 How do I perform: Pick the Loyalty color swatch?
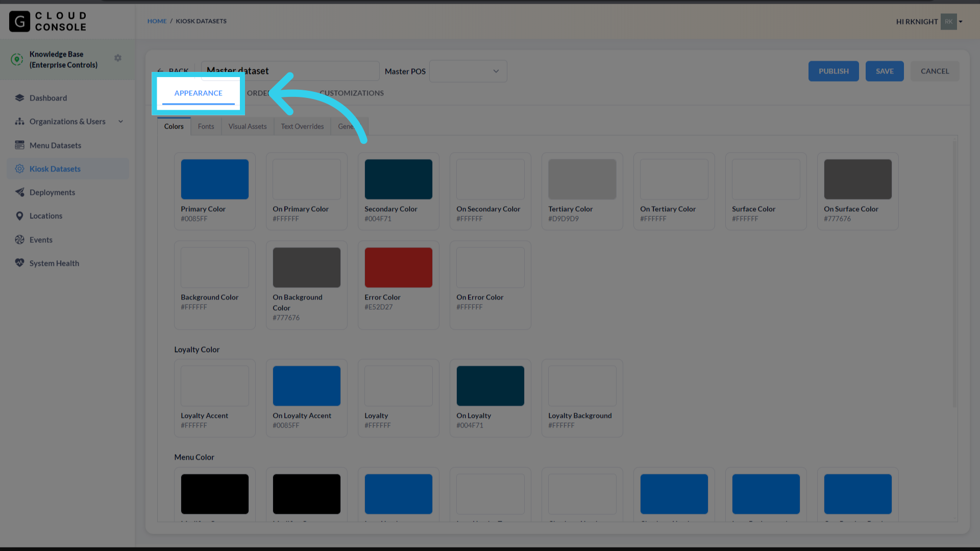(399, 386)
